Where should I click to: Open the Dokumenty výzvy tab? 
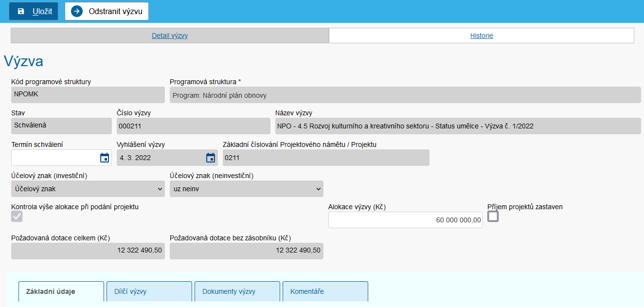[x=237, y=292]
